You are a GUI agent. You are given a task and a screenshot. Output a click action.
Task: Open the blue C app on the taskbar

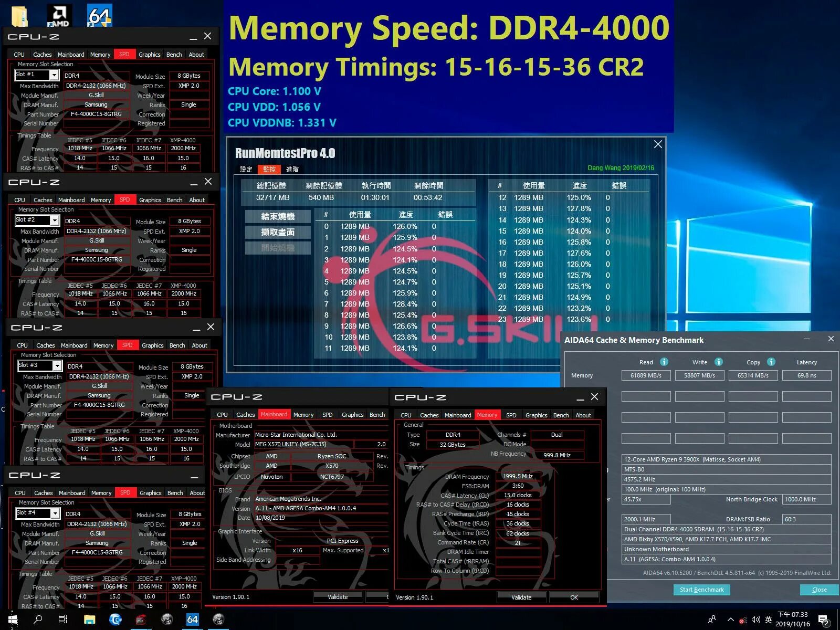tap(115, 619)
